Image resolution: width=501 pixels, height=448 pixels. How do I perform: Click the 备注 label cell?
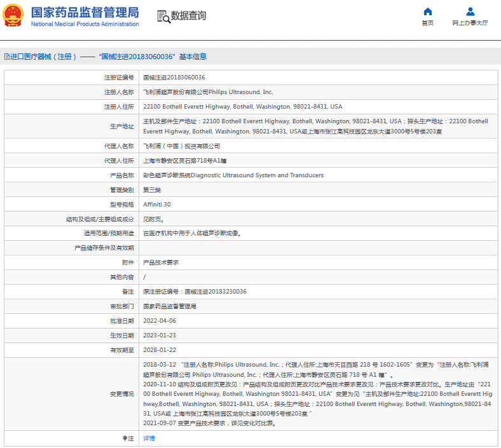coord(72,292)
